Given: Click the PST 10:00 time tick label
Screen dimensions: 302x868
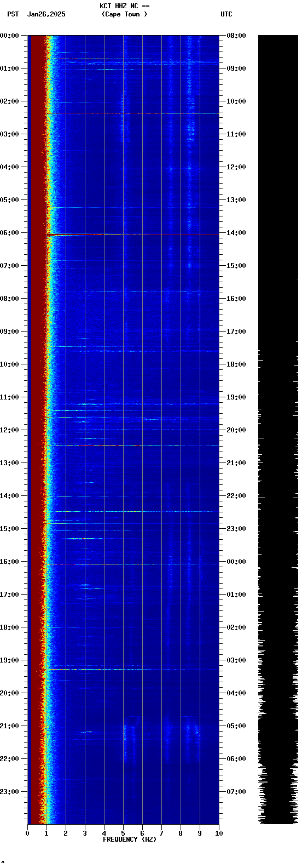Looking at the screenshot, I should coord(9,364).
